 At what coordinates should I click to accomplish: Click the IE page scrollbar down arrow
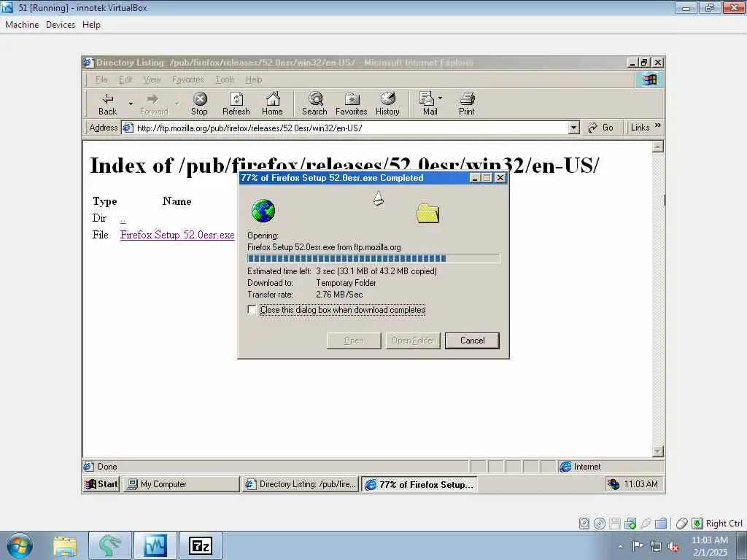(x=658, y=451)
